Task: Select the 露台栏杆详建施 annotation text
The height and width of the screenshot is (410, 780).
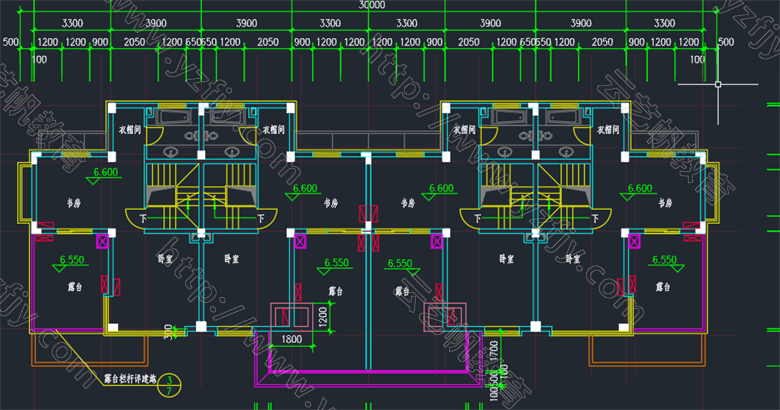Action: pos(129,379)
